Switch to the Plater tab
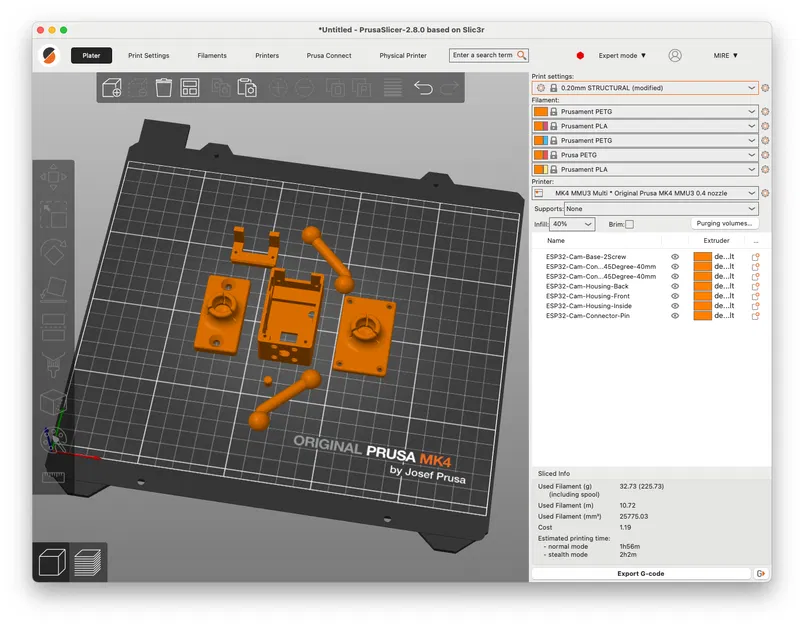 (91, 55)
